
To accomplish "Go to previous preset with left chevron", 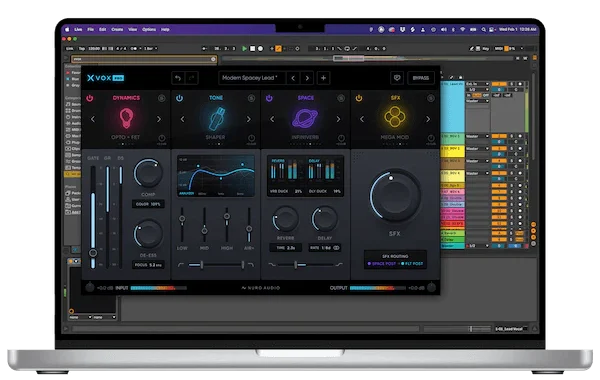I will [293, 78].
